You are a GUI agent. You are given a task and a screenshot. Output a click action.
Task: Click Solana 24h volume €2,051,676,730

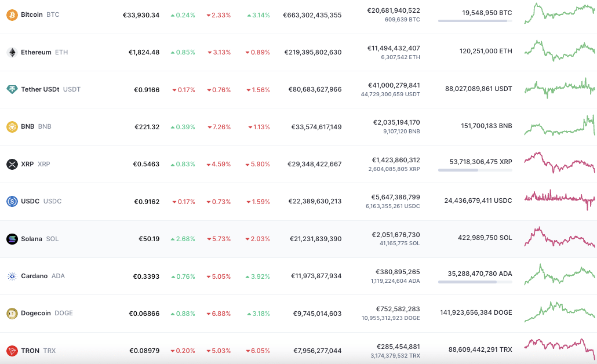coord(396,235)
